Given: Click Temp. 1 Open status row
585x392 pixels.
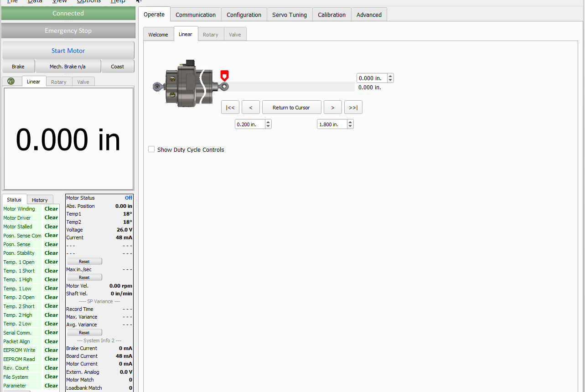Looking at the screenshot, I should point(31,262).
